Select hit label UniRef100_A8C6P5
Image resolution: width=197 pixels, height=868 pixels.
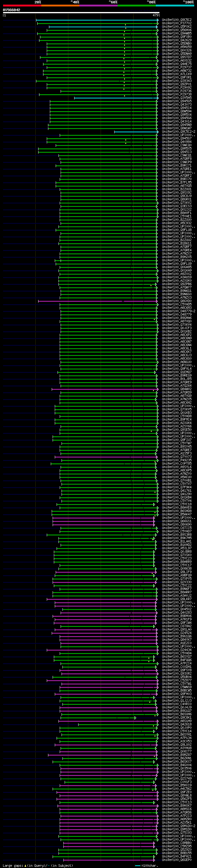pyautogui.click(x=177, y=470)
